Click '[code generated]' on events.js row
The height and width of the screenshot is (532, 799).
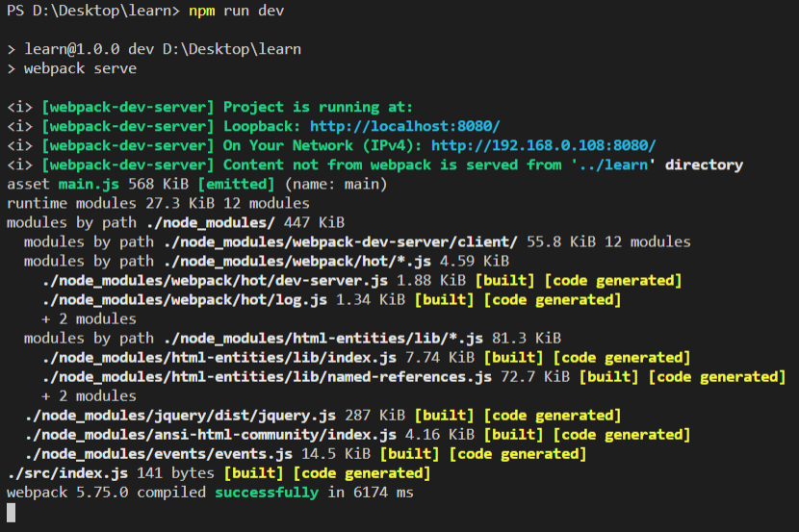point(518,454)
